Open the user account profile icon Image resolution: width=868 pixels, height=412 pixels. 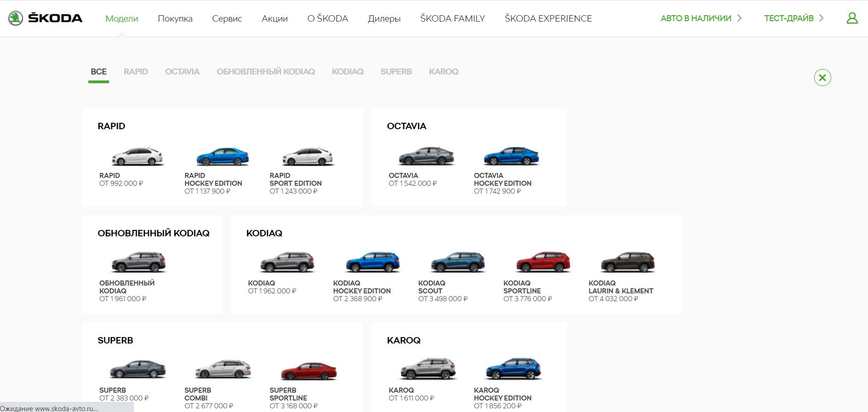[x=852, y=18]
